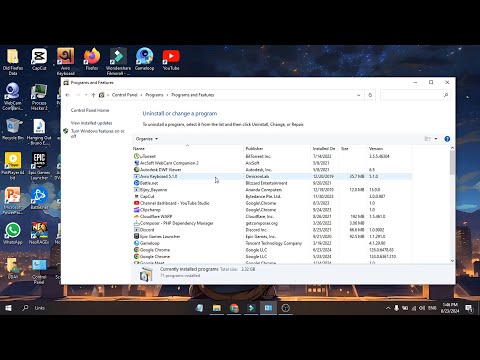Click Control Panel in the breadcrumb
Image resolution: width=480 pixels, height=360 pixels.
coord(125,95)
